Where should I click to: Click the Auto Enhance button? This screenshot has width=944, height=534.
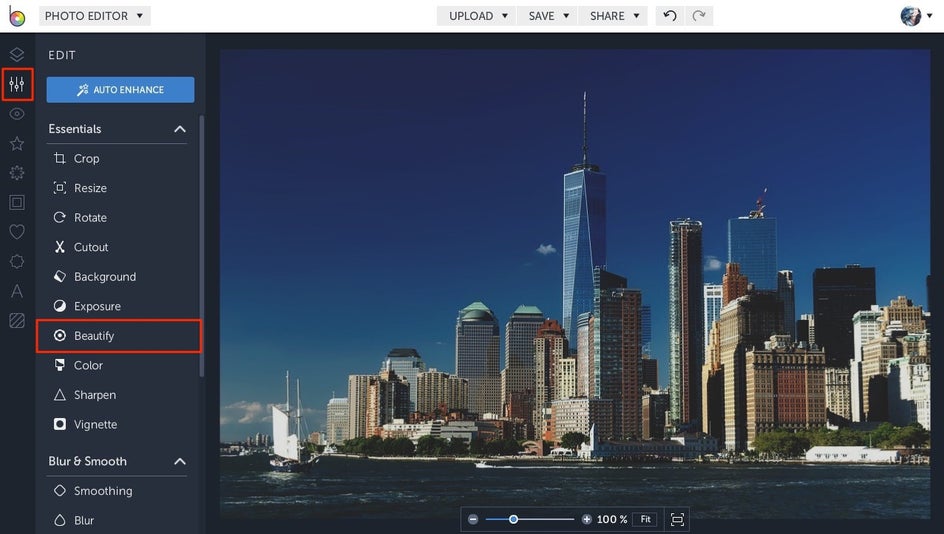point(120,89)
